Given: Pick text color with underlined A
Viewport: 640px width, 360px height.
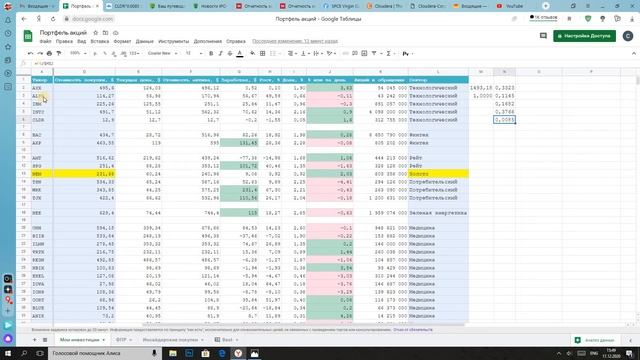Looking at the screenshot, I should point(240,53).
